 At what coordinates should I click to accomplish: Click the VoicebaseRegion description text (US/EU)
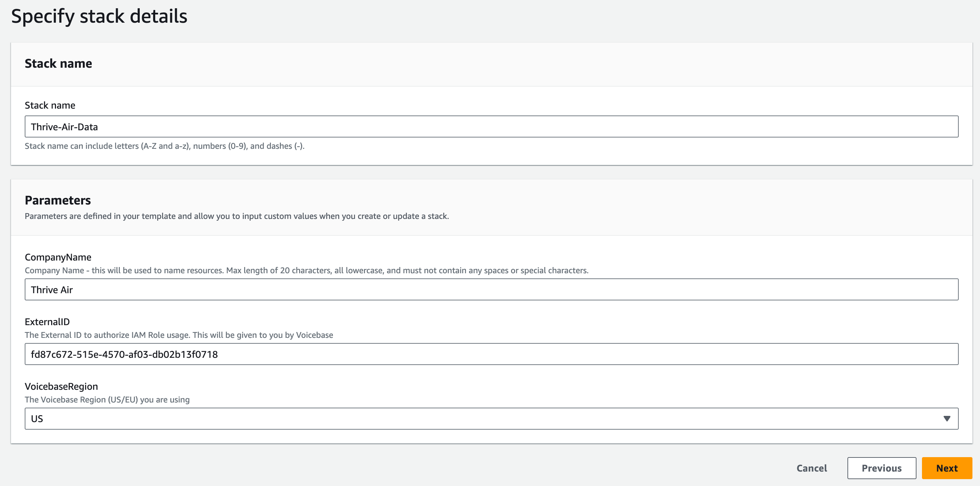pyautogui.click(x=107, y=400)
